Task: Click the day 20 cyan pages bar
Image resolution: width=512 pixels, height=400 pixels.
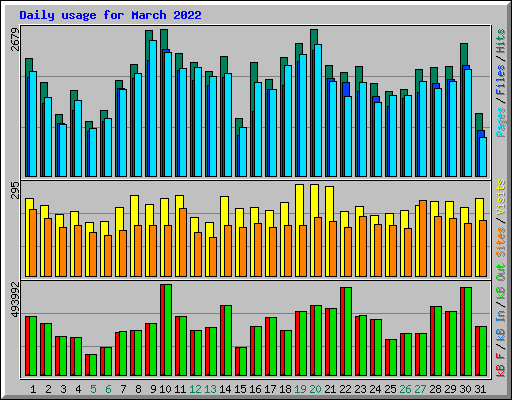Action: [318, 110]
